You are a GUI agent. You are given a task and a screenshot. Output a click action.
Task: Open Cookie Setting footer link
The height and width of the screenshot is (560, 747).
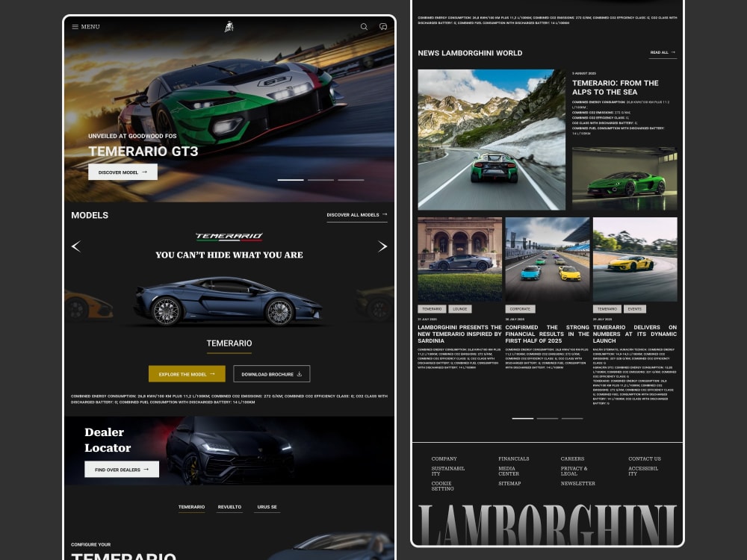442,486
